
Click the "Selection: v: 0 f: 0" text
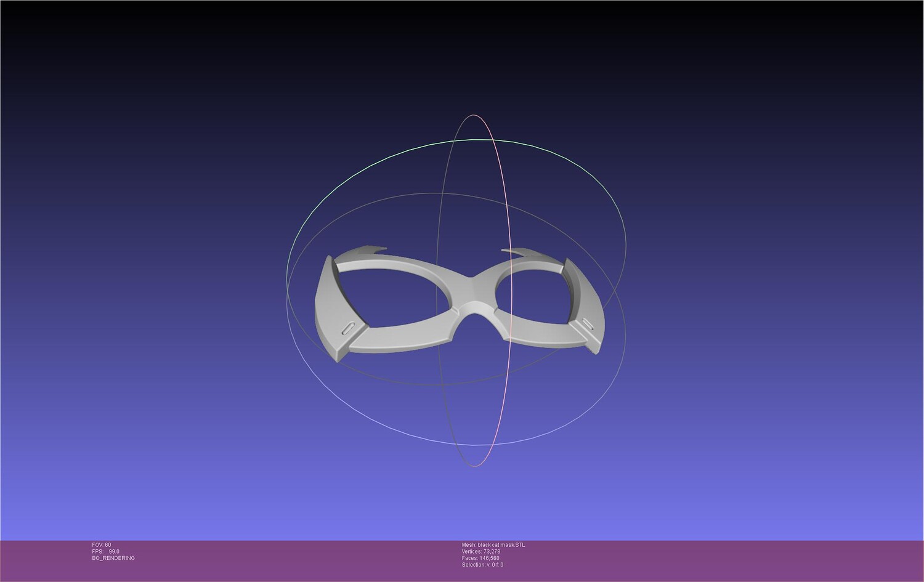coord(482,565)
